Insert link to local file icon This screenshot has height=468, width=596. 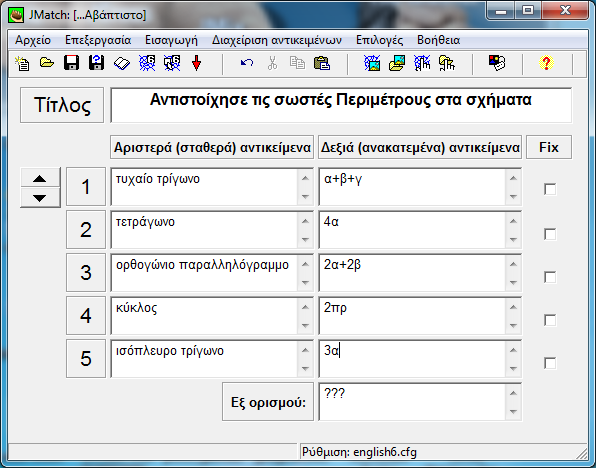tap(447, 63)
